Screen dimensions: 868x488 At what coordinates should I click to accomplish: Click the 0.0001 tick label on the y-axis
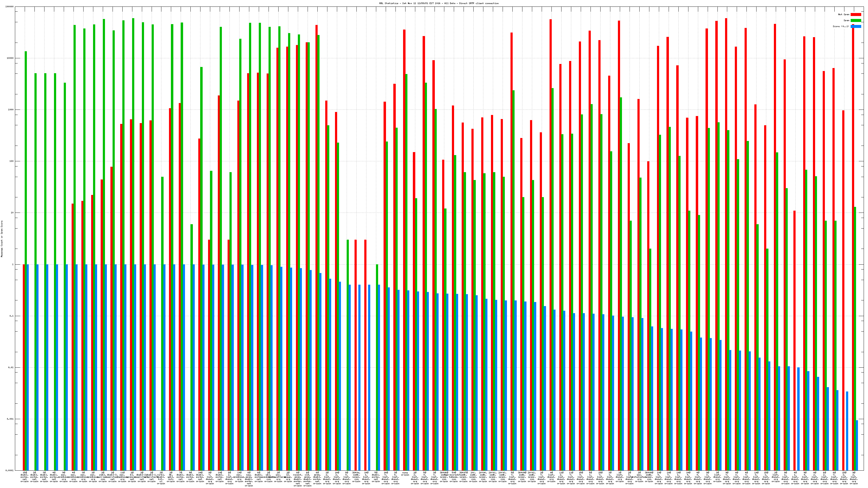[10, 470]
